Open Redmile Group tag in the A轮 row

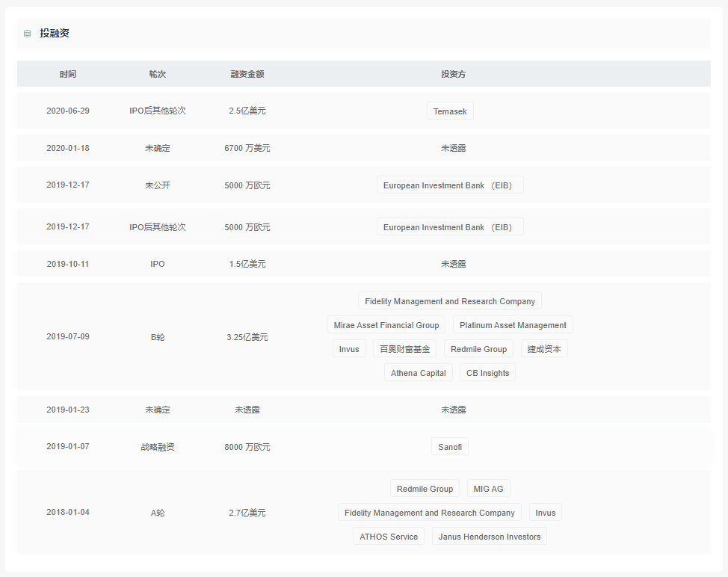click(x=425, y=488)
